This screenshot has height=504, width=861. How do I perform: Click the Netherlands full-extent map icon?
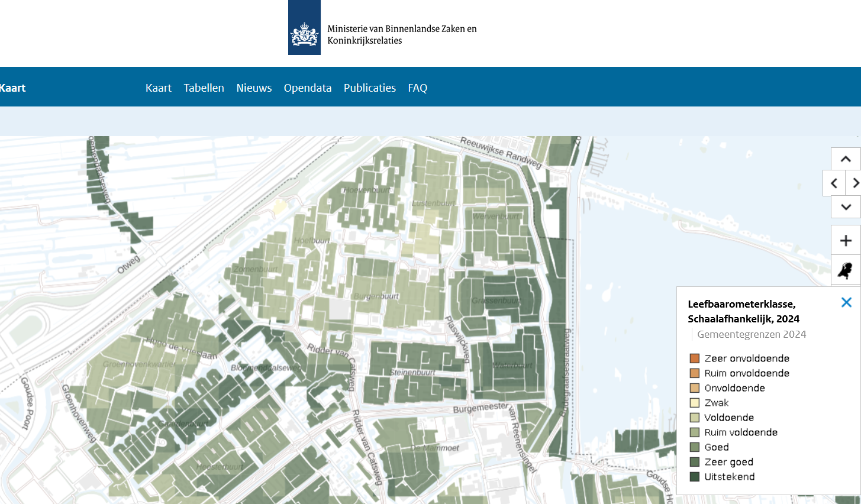point(846,271)
